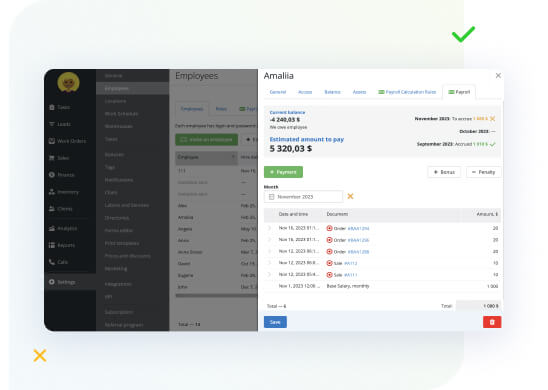
Task: Select the Amaliia row in Employees table
Action: 216,217
